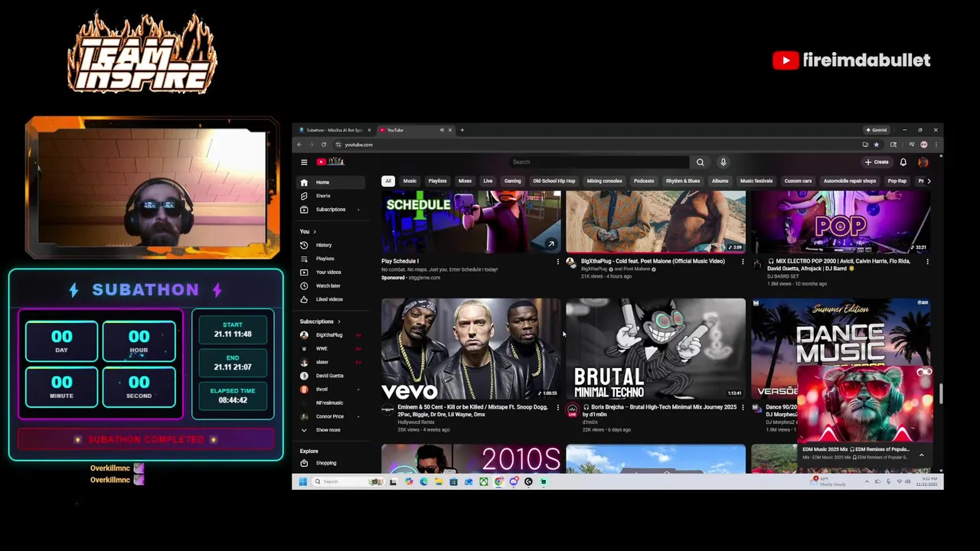Open Microsoft Edge from taskbar

click(423, 481)
